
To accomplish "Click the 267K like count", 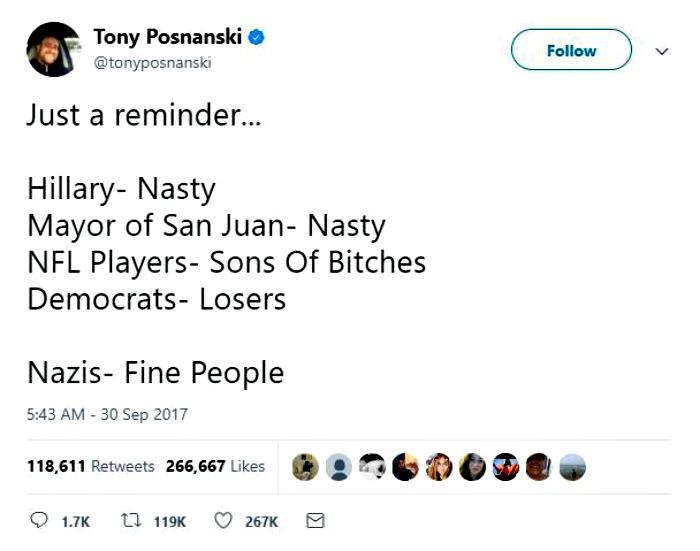I will coord(261,522).
